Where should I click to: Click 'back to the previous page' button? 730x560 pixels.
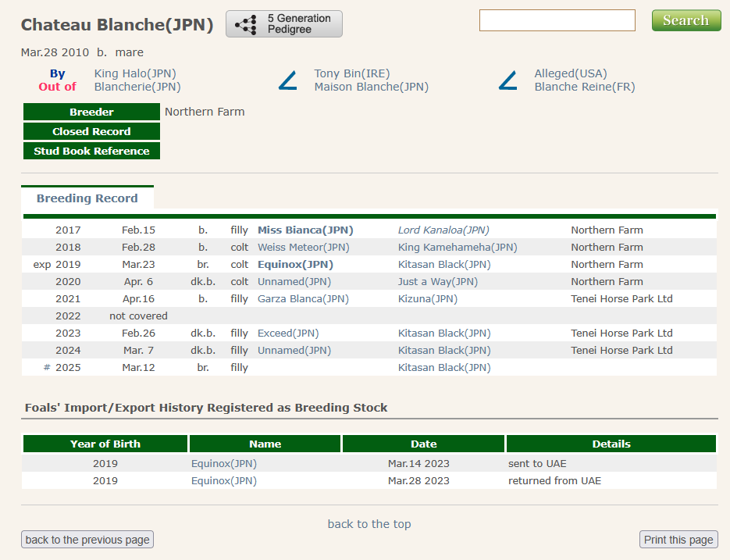click(87, 540)
